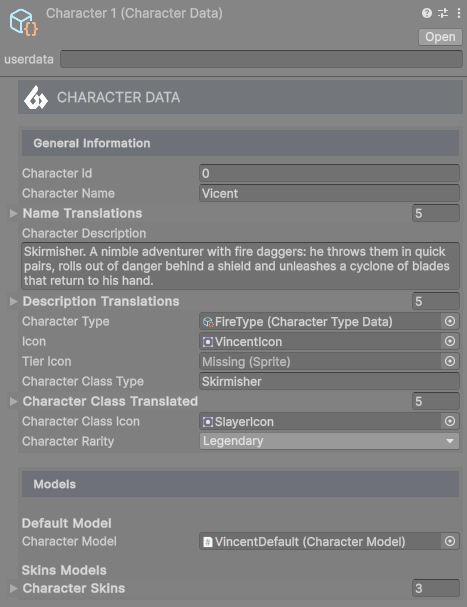Viewport: 467px width, 607px height.
Task: Click the Tier Icon label
Action: [x=46, y=361]
